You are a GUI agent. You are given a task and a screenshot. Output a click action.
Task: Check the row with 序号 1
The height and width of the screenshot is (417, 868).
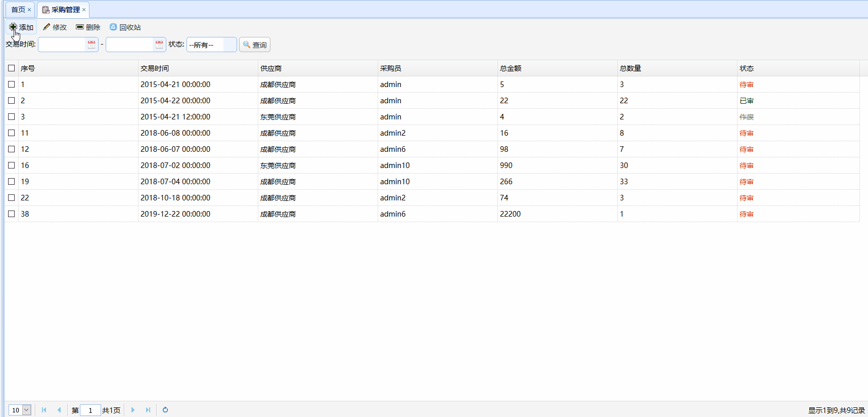click(x=11, y=85)
